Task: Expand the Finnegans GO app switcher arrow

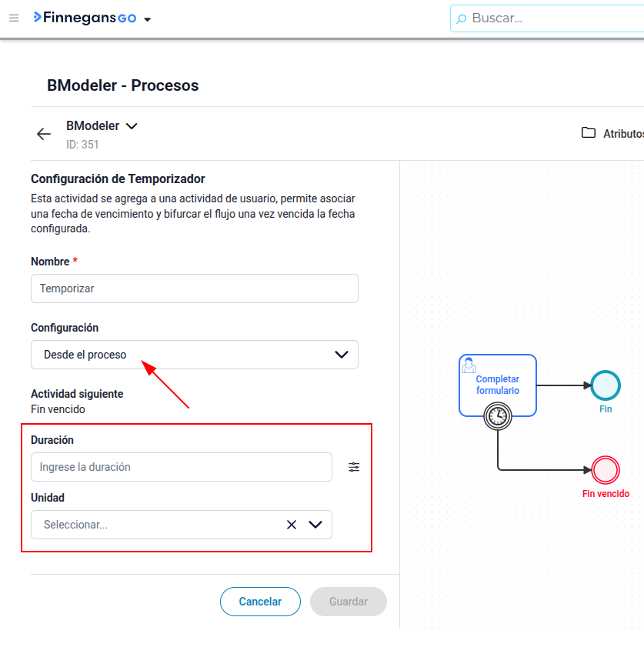Action: (147, 19)
